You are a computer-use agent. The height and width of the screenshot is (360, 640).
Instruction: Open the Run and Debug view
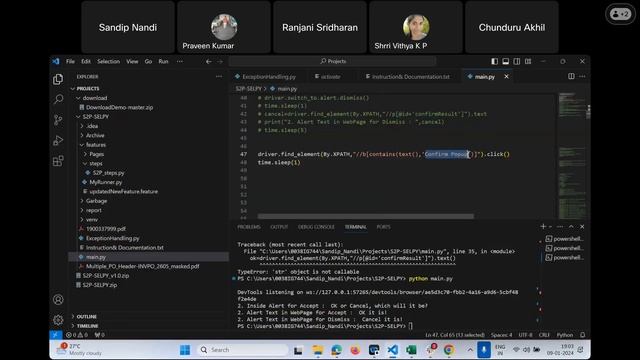[x=58, y=140]
